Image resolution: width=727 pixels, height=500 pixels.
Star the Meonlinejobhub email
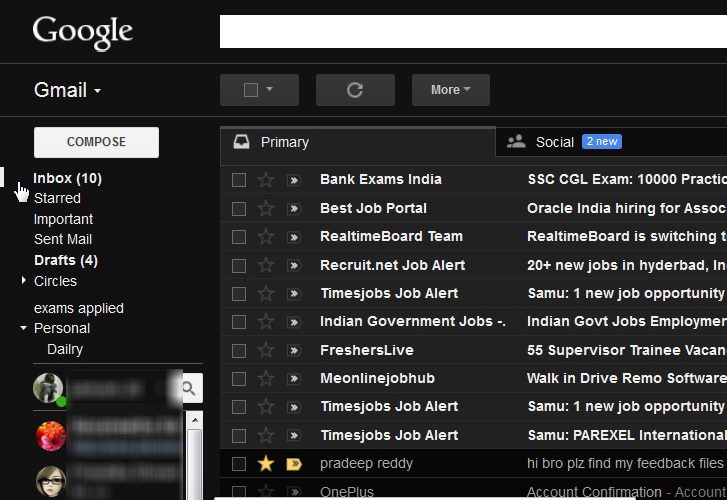click(x=266, y=378)
